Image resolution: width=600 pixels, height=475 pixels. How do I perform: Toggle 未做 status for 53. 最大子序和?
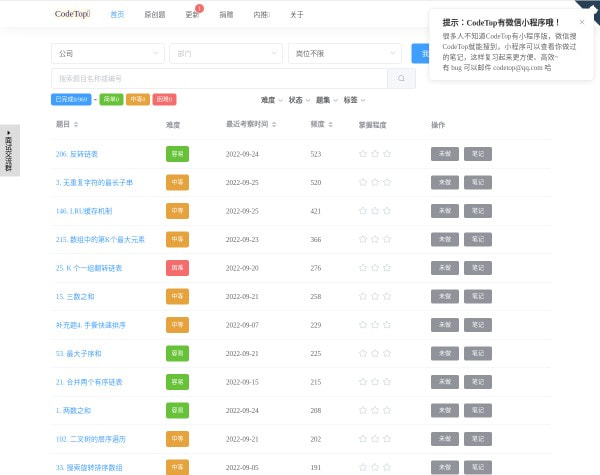[444, 354]
